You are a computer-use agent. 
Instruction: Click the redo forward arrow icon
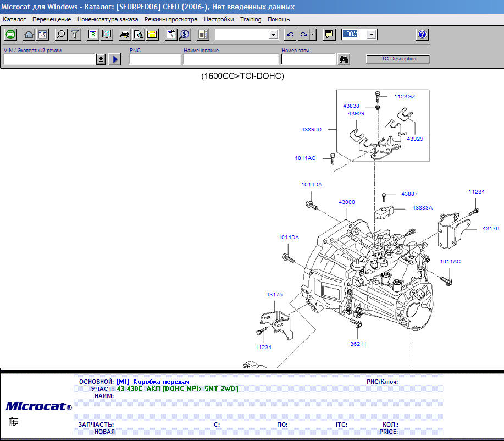click(304, 35)
